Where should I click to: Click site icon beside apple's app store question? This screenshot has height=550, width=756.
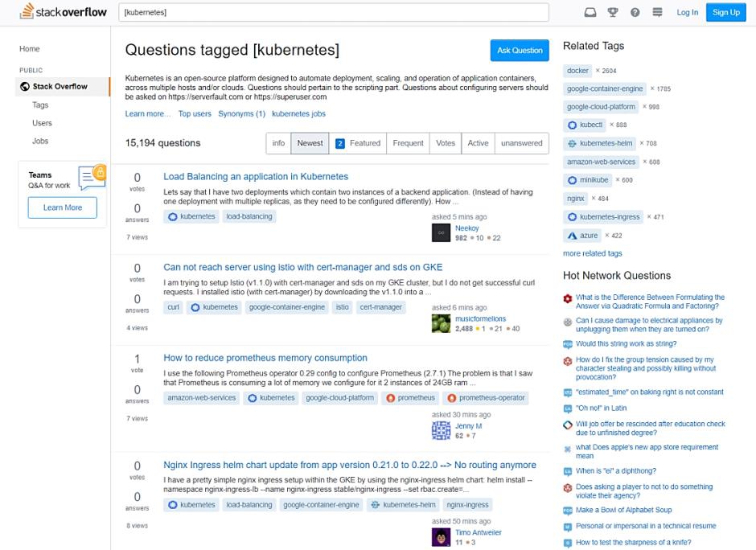tap(568, 449)
